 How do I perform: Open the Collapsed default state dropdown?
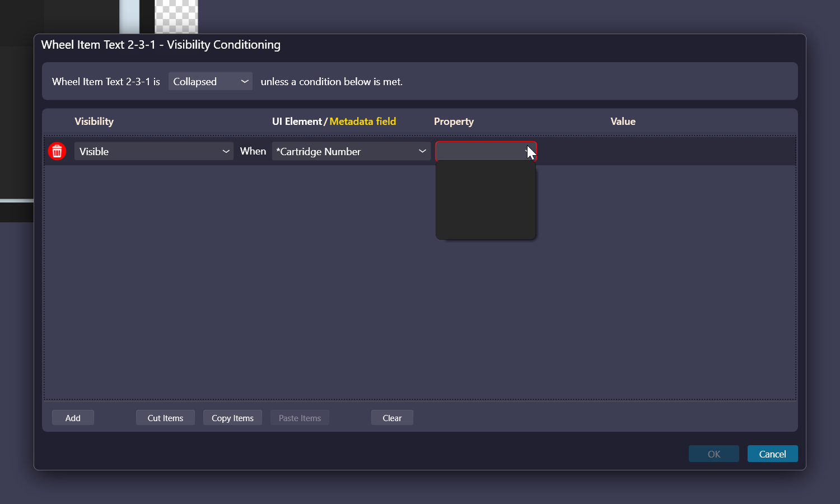pos(210,81)
